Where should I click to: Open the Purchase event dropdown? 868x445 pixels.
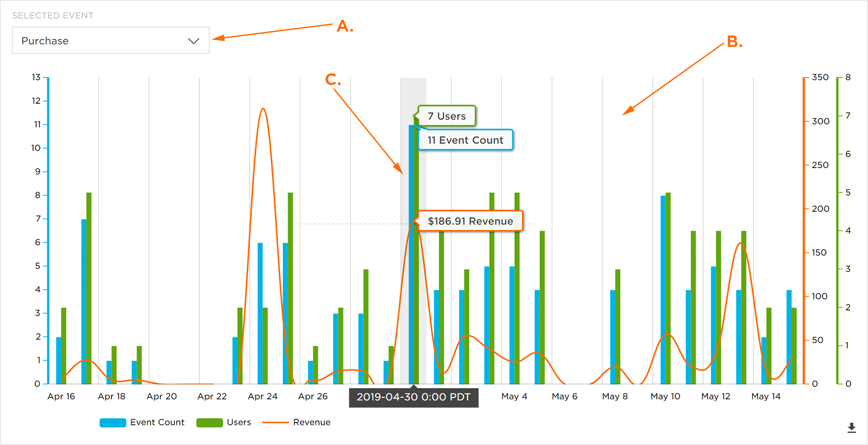tap(110, 41)
